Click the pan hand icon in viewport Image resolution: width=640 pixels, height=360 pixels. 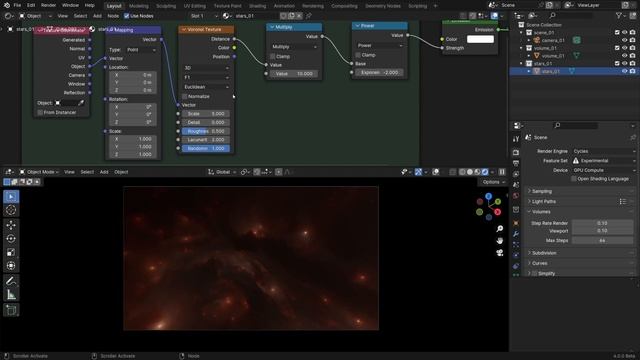point(500,241)
